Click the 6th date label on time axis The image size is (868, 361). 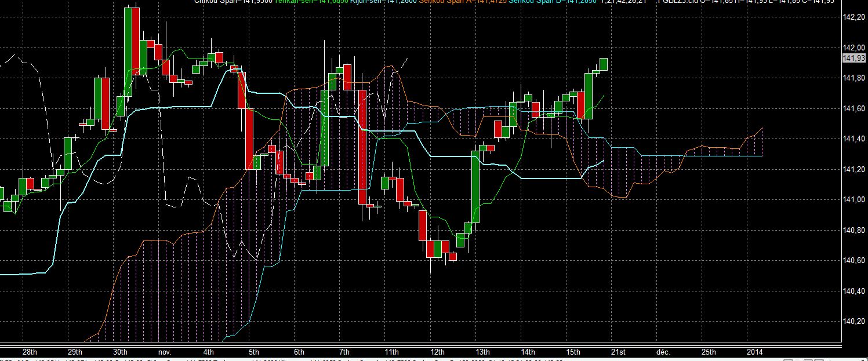click(x=299, y=352)
